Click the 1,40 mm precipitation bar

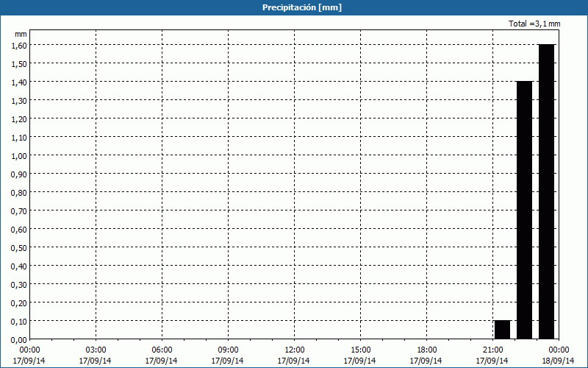click(x=524, y=210)
